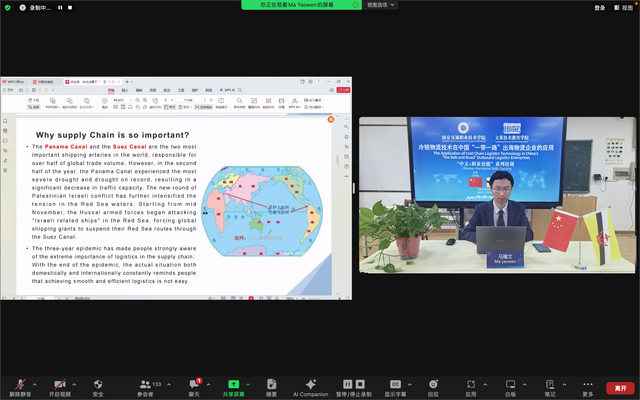Expand options arrow next to 解除静音

coord(35,383)
